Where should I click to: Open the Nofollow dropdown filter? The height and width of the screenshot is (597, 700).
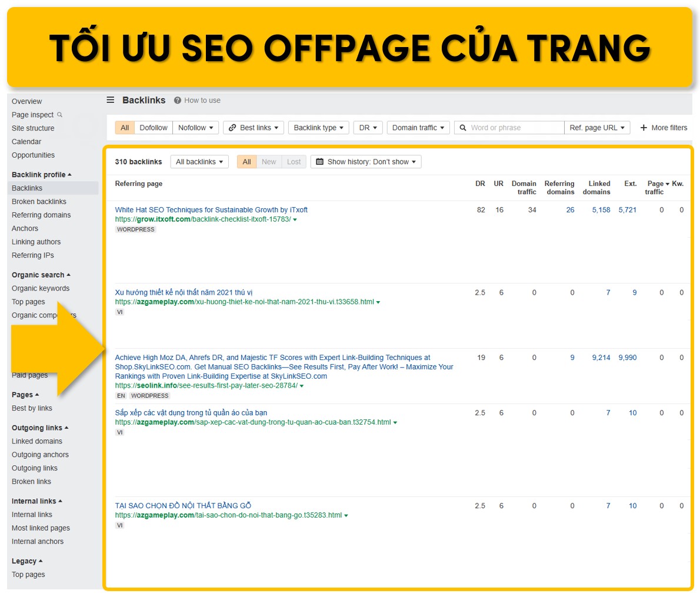pyautogui.click(x=195, y=128)
